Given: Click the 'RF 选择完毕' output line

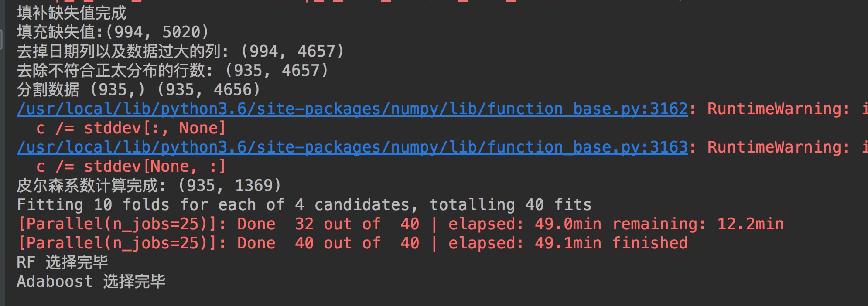Looking at the screenshot, I should 62,262.
